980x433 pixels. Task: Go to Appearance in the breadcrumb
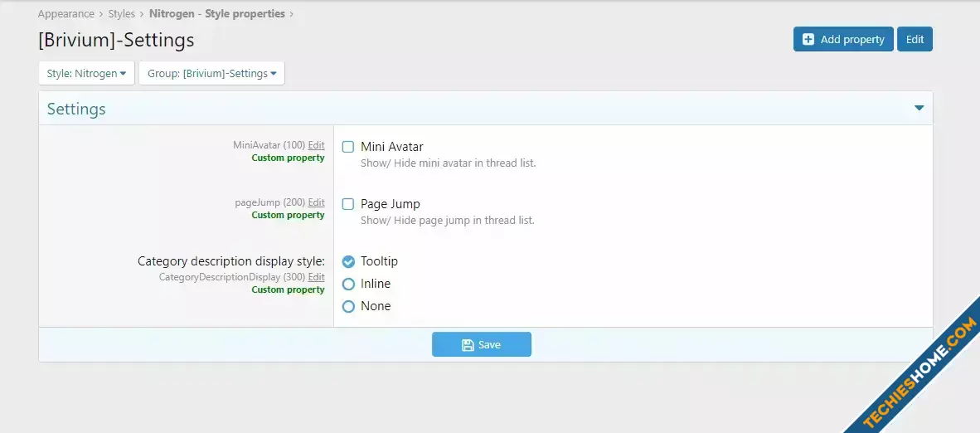click(x=66, y=14)
